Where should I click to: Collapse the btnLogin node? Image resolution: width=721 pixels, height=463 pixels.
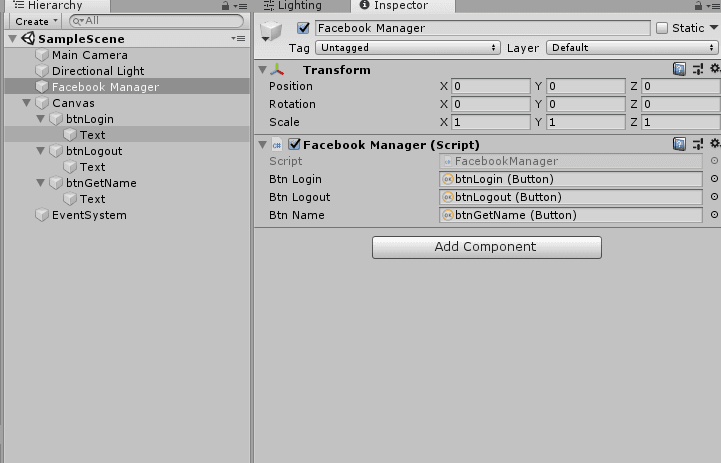(x=40, y=119)
